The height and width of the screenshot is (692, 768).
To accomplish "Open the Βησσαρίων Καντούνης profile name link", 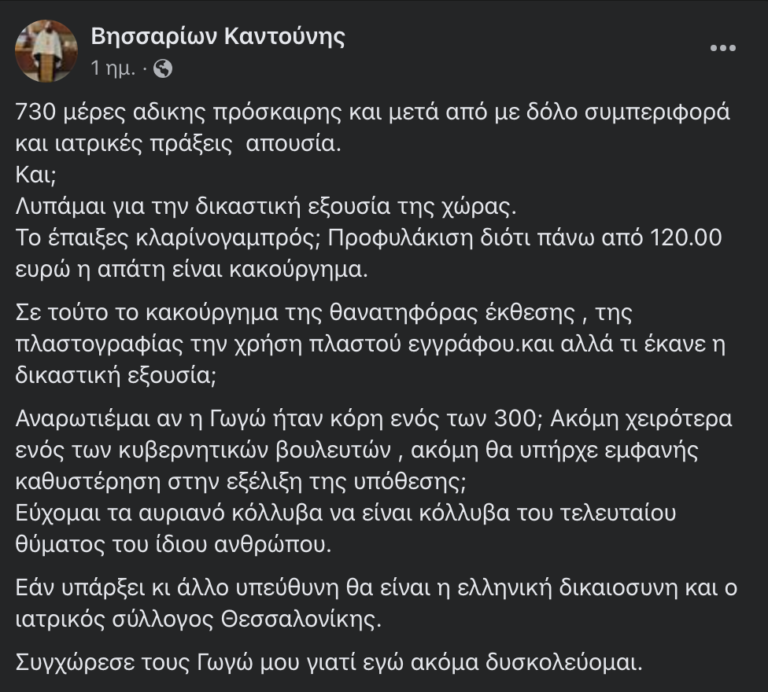I will pos(218,38).
